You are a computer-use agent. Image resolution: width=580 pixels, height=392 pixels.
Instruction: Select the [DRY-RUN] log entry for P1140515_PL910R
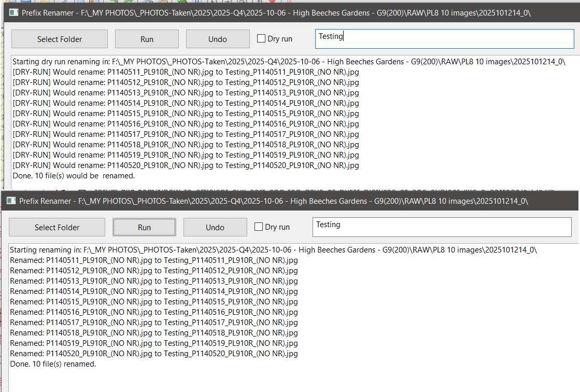(186, 114)
